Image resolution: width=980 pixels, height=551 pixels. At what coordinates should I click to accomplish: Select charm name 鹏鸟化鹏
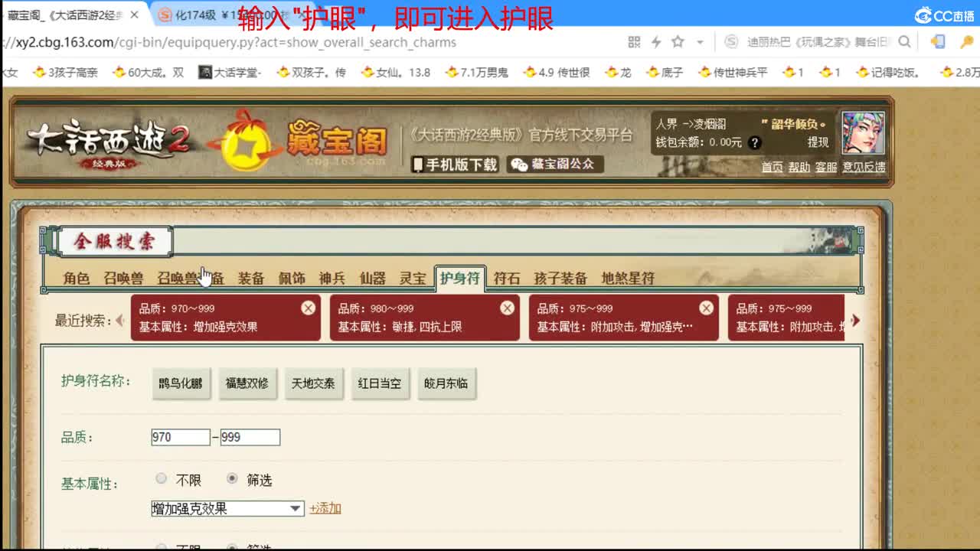pyautogui.click(x=181, y=383)
